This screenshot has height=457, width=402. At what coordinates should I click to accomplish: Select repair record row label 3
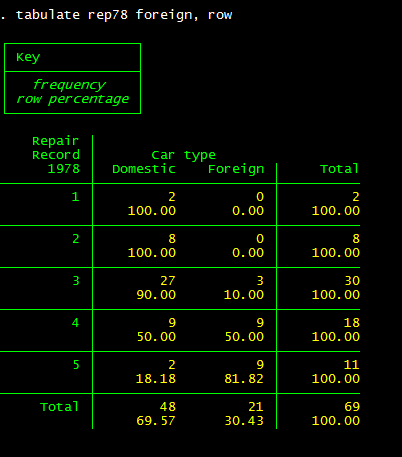point(76,281)
